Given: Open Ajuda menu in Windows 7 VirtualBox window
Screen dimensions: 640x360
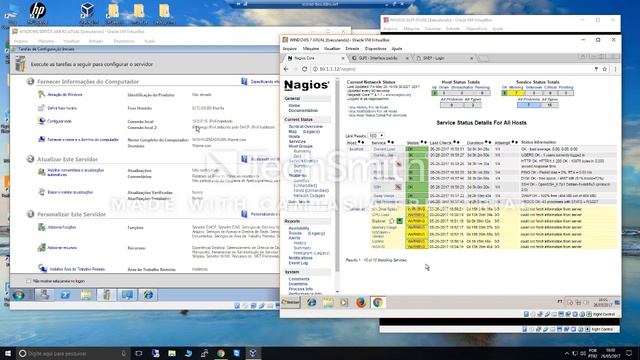Looking at the screenshot, I should pos(397,49).
